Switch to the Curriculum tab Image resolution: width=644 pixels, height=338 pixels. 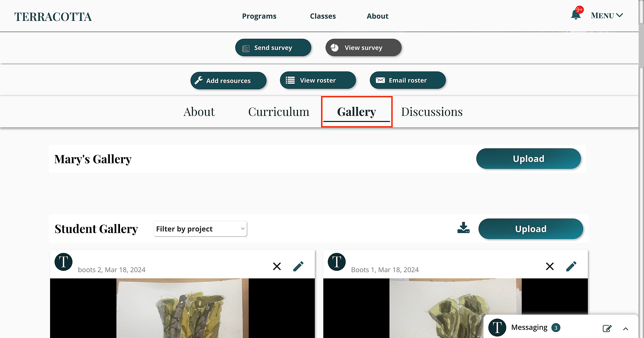coord(279,112)
